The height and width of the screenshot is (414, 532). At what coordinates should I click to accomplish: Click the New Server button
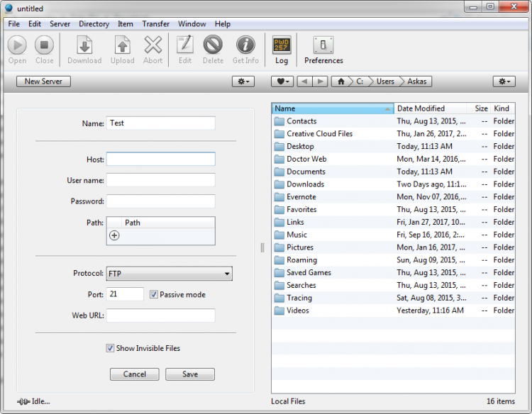click(x=43, y=82)
